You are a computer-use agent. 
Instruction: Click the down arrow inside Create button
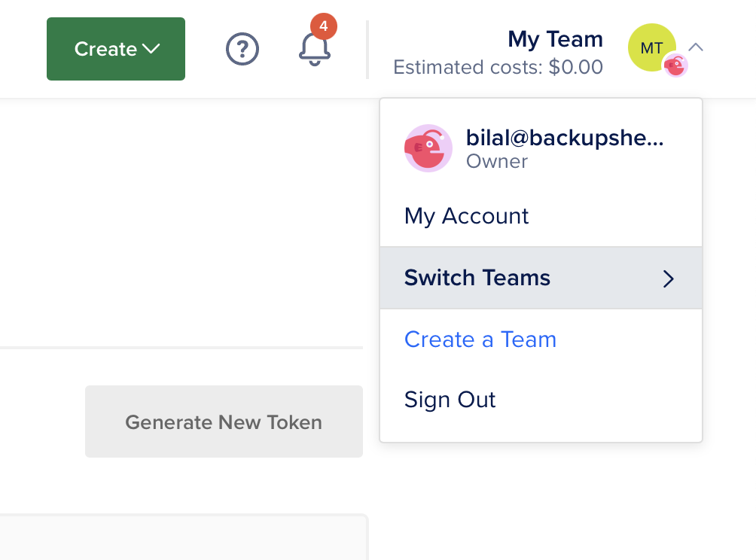(151, 49)
